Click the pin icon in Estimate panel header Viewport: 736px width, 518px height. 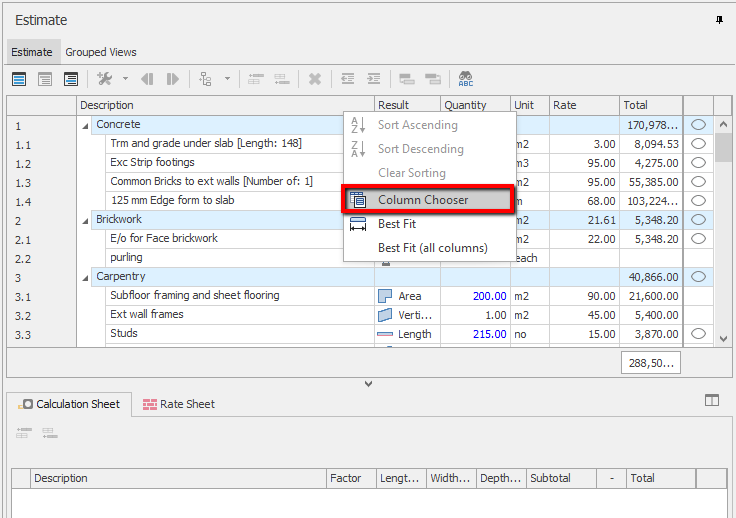tap(719, 19)
